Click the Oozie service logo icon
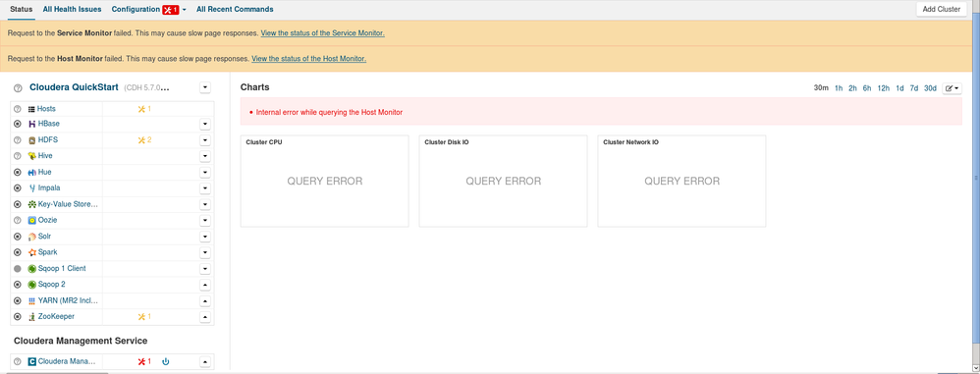Viewport: 980px width, 374px height. click(31, 220)
